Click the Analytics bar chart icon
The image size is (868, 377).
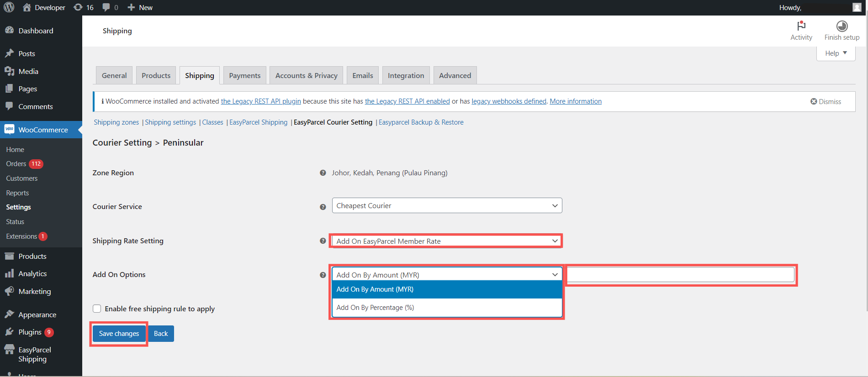click(9, 273)
